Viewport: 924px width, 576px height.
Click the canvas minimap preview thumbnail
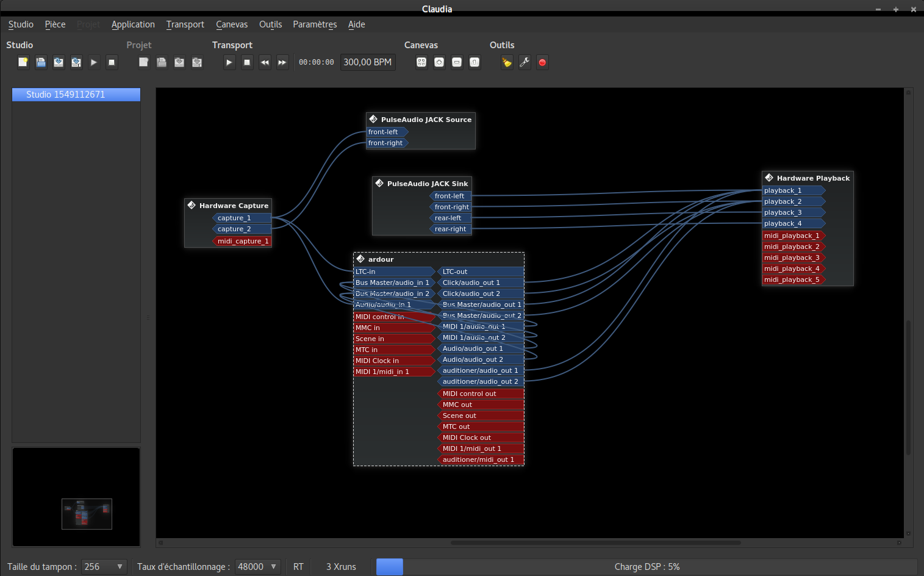[x=87, y=514]
